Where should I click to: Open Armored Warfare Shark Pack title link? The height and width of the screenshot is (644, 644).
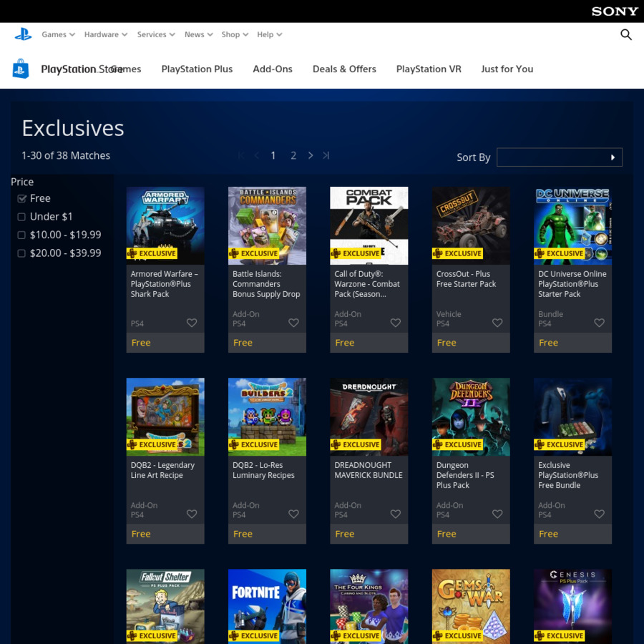(165, 284)
